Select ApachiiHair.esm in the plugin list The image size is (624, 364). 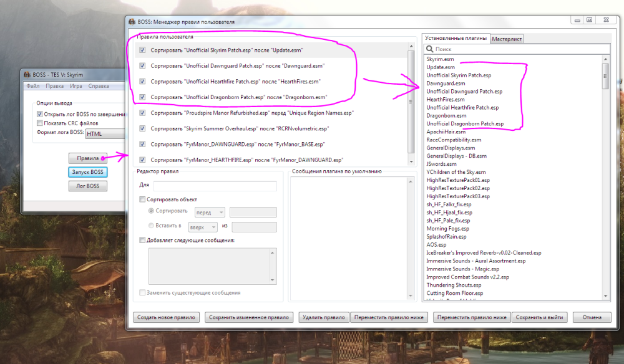click(446, 132)
